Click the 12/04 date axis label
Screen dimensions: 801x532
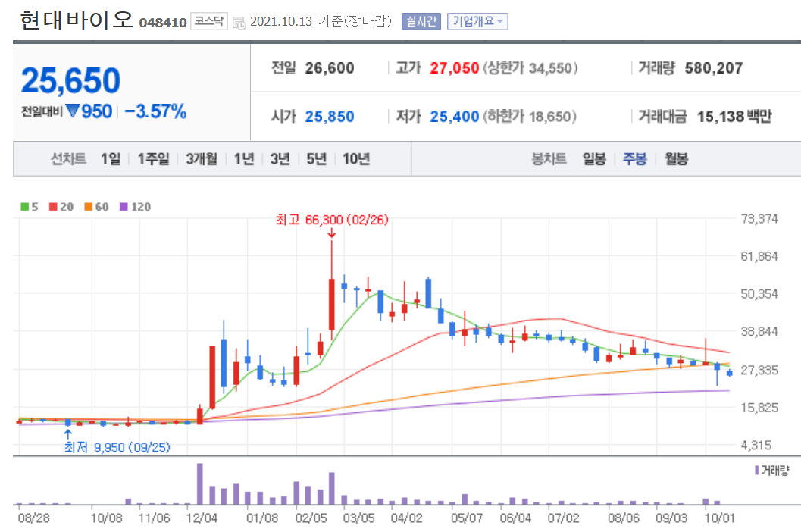(202, 518)
